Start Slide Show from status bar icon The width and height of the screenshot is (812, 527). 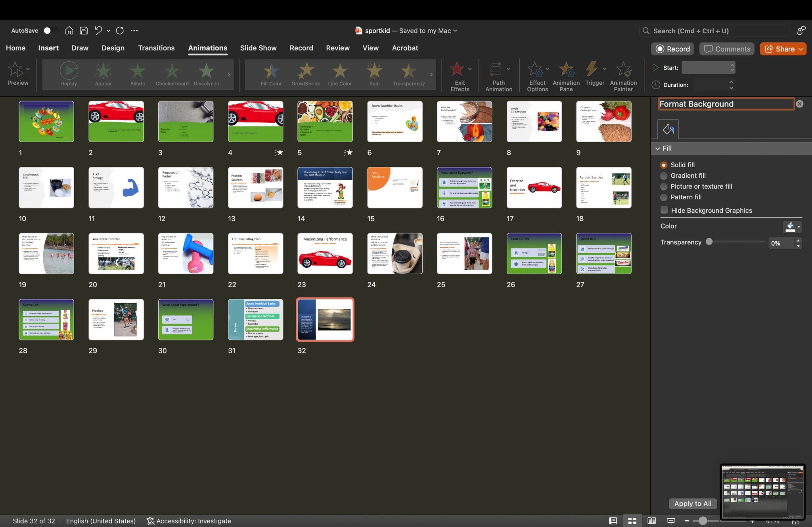[671, 521]
